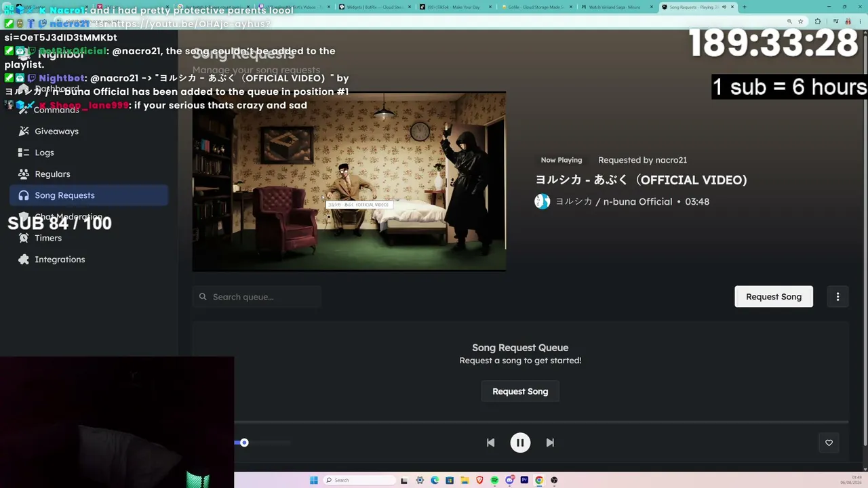
Task: Click the white Request Song button
Action: 774,297
